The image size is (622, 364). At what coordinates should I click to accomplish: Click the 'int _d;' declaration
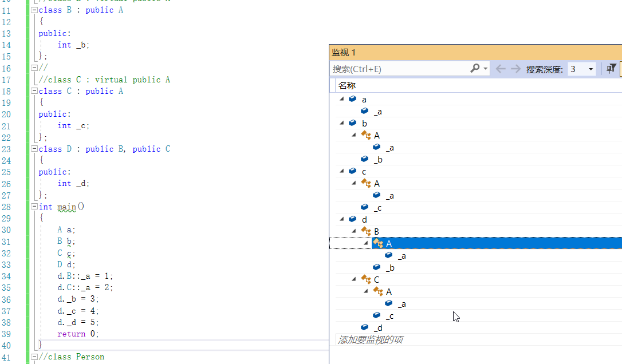coord(73,184)
